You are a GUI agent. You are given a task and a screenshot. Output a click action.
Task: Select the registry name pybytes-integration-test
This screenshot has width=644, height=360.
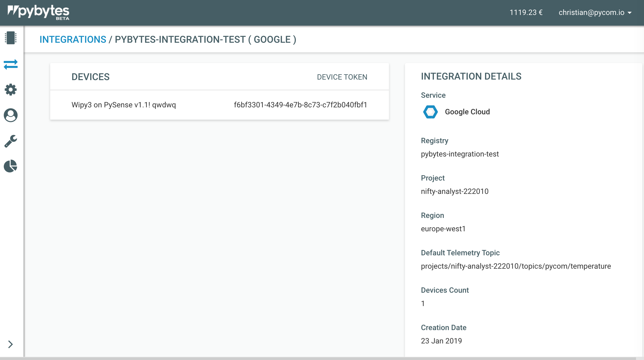click(x=460, y=154)
